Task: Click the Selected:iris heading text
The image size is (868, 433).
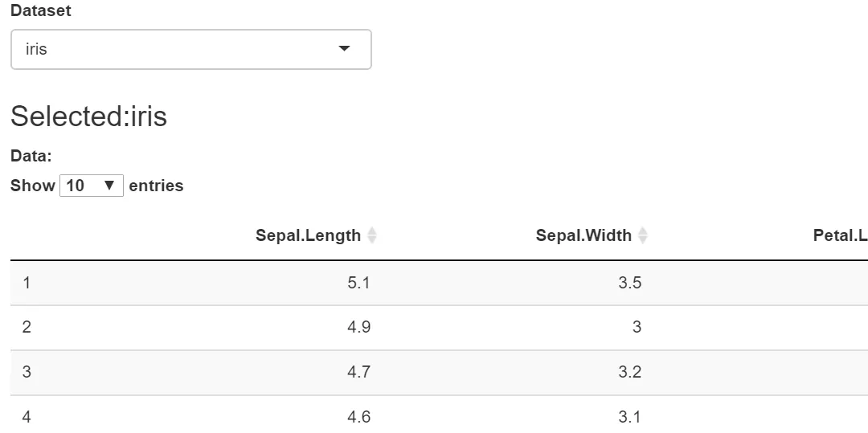Action: click(x=88, y=116)
